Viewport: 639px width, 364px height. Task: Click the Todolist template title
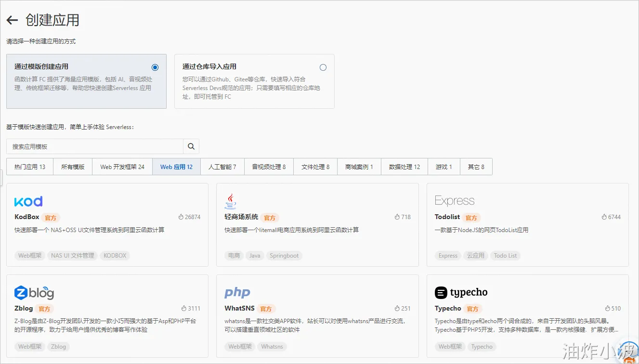point(447,217)
